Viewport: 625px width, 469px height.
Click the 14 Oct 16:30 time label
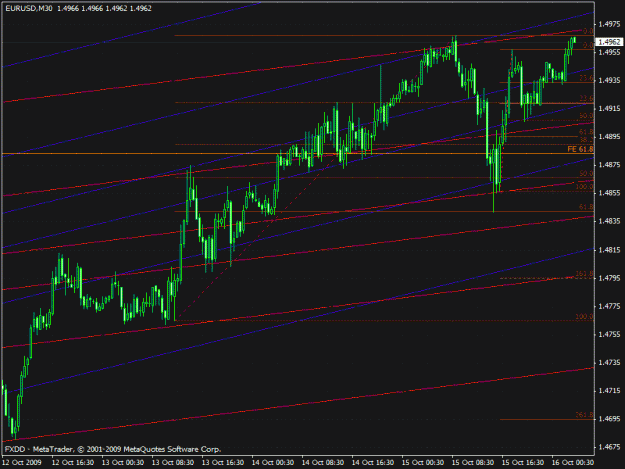(x=373, y=463)
